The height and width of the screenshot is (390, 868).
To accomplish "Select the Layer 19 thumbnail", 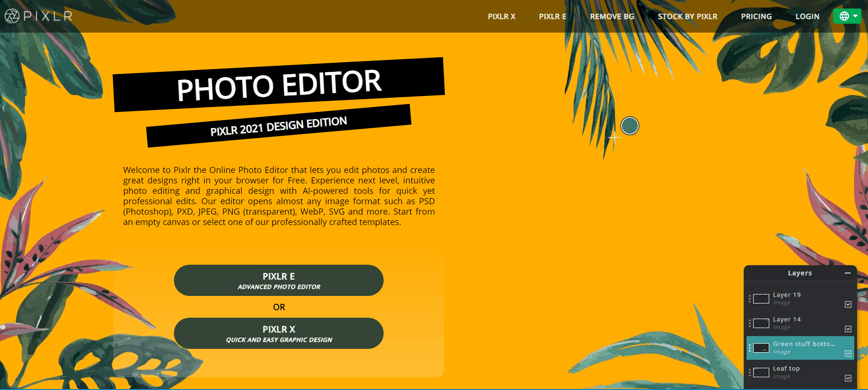I will coord(761,299).
